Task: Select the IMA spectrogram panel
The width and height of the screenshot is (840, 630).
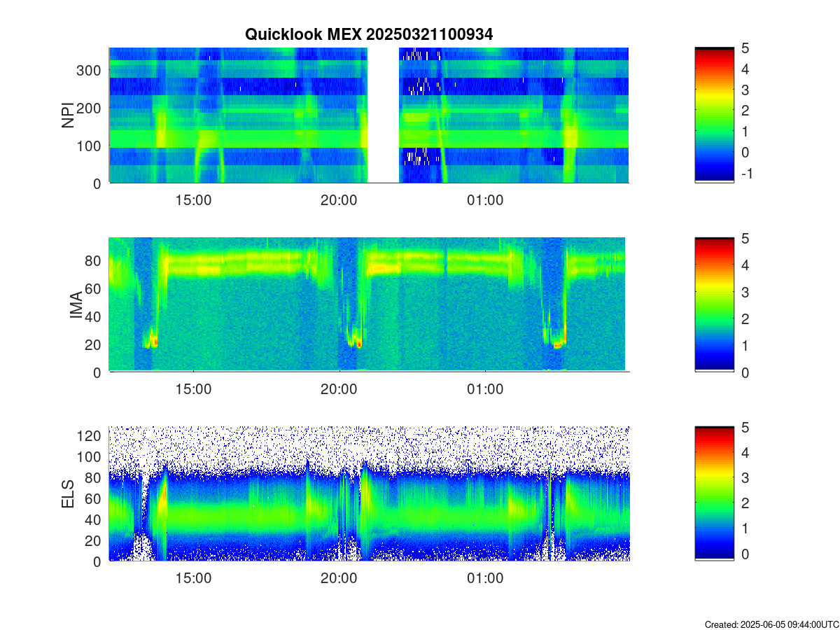Action: point(369,304)
